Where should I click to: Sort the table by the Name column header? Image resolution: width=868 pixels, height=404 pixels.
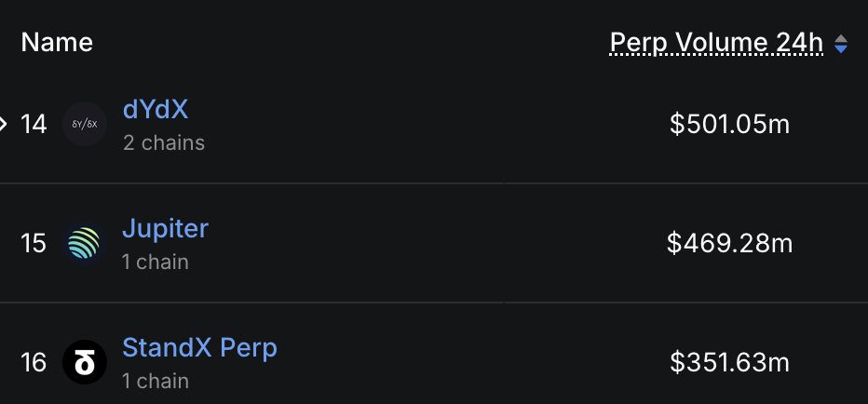57,42
